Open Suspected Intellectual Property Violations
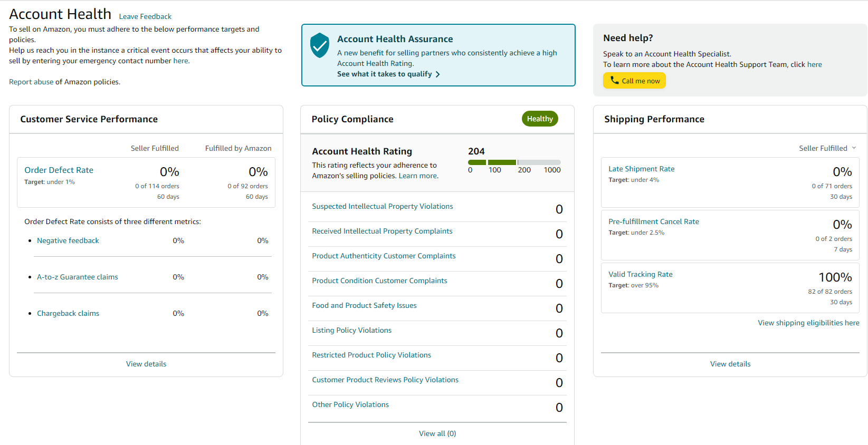 click(383, 206)
